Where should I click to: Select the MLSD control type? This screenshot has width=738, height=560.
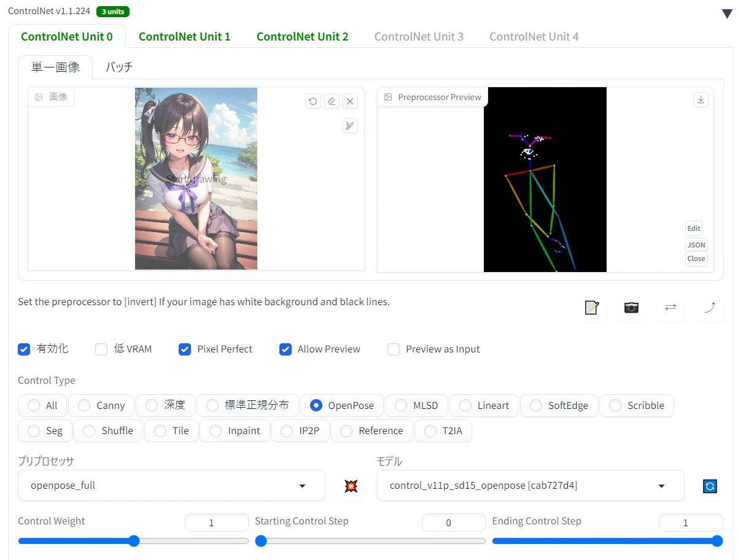pos(416,405)
